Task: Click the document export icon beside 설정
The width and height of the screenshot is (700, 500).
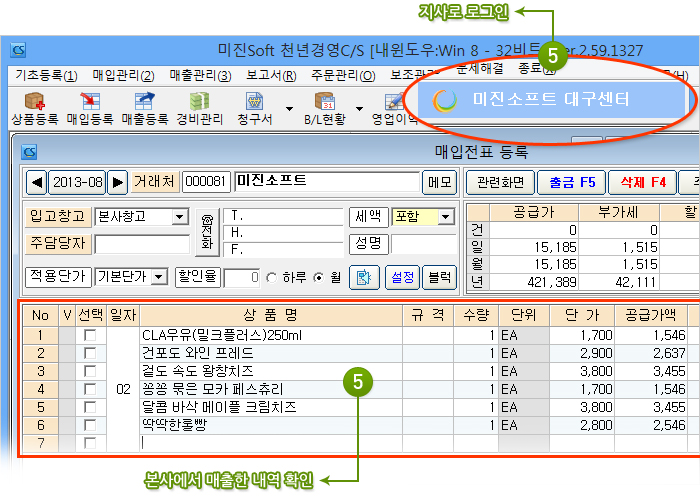Action: [x=364, y=277]
